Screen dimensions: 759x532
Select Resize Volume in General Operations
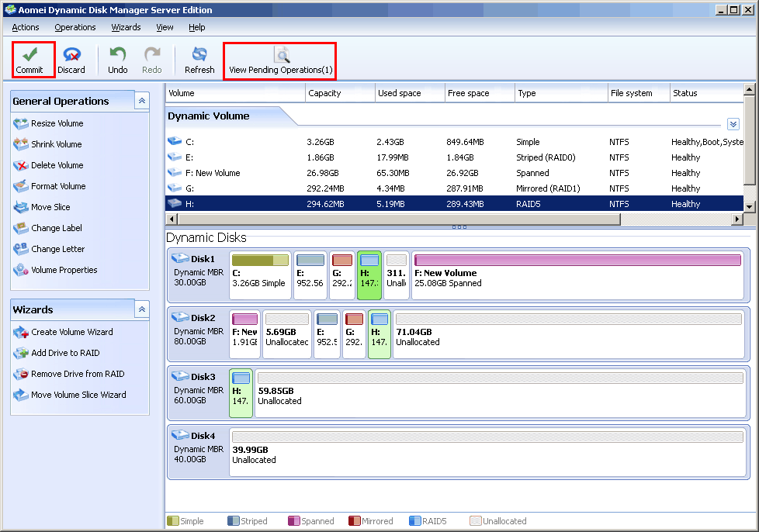tap(57, 123)
